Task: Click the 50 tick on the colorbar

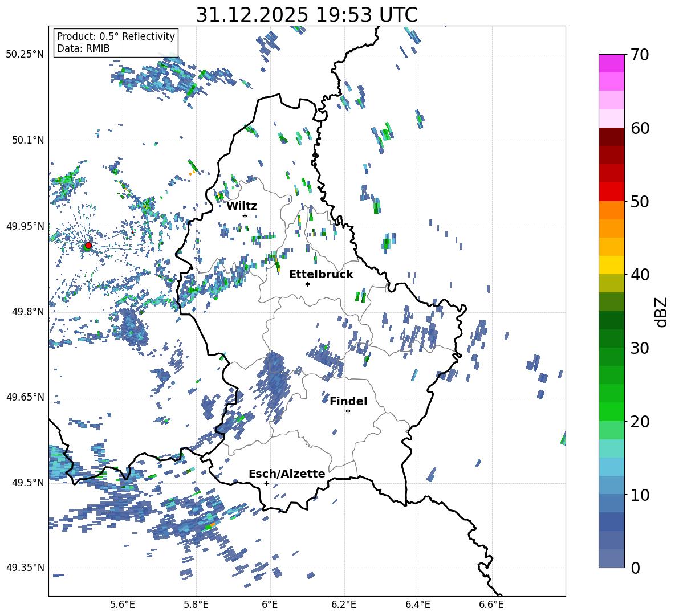Action: point(639,201)
